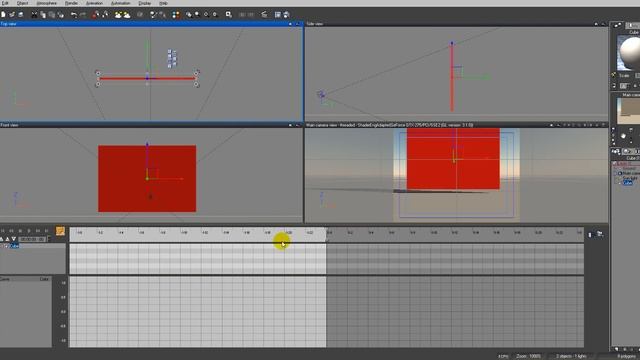640x360 pixels.
Task: Select Sun light in the layer tree
Action: coord(630,178)
